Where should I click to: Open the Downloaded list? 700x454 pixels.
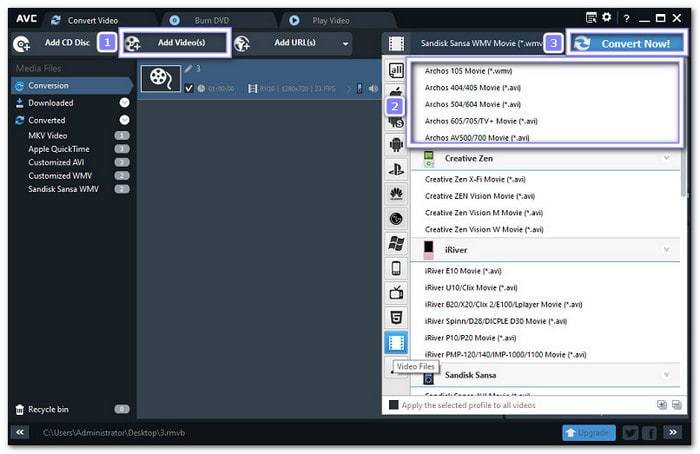(50, 103)
